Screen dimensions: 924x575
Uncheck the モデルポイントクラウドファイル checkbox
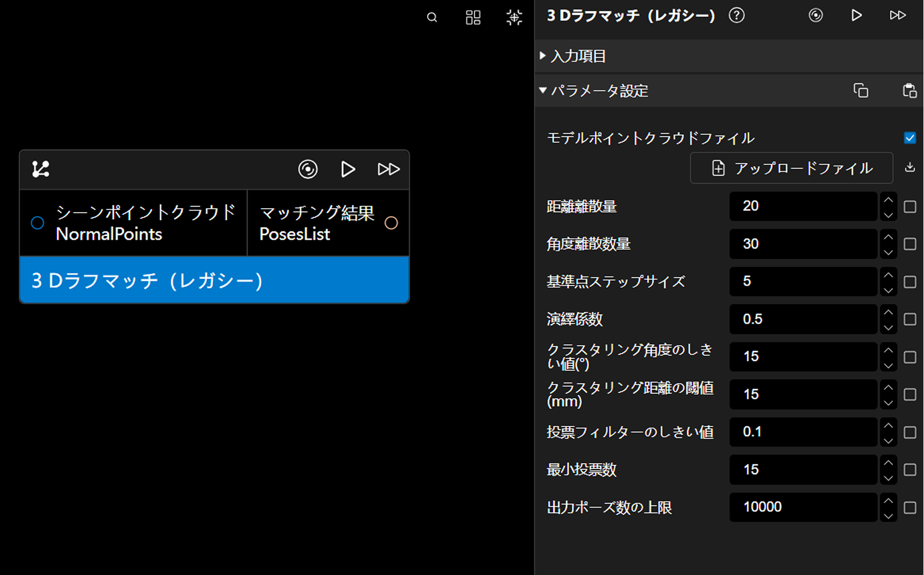click(x=910, y=138)
